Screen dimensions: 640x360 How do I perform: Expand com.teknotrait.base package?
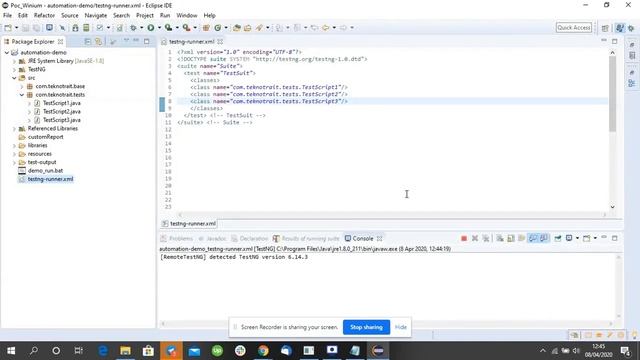[22, 87]
